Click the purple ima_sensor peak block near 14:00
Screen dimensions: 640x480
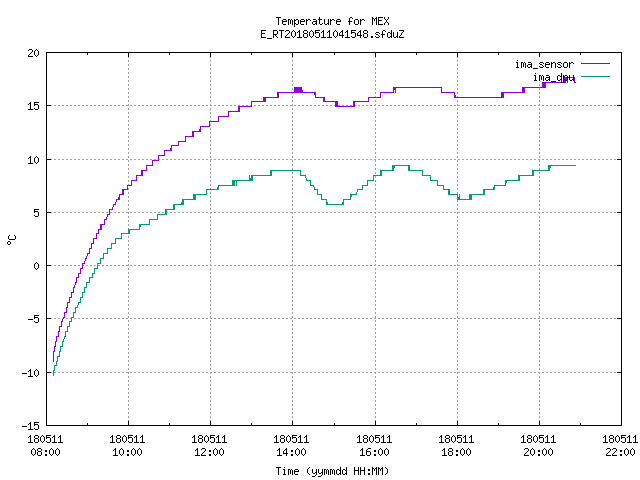coord(298,90)
